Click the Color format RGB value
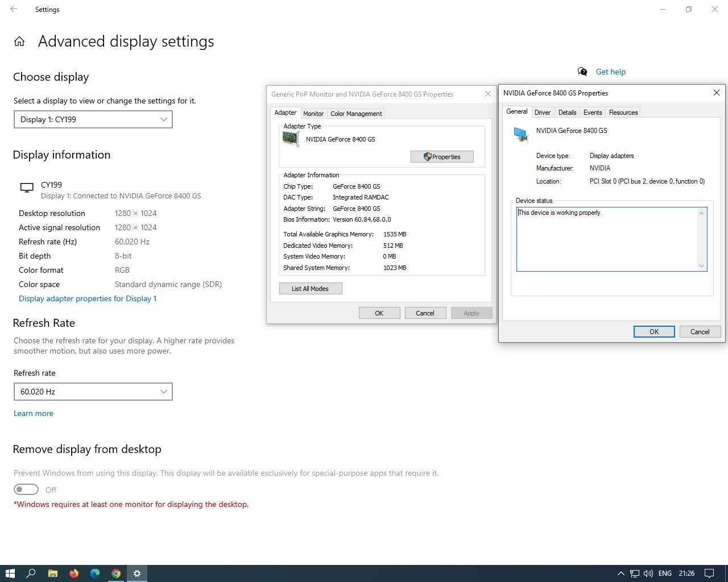Viewport: 728px width, 582px height. click(122, 270)
